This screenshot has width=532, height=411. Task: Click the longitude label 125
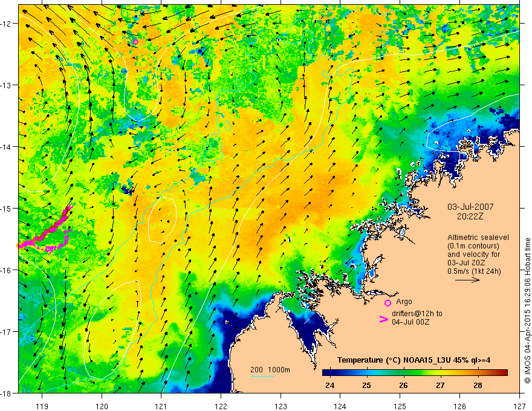(400, 407)
